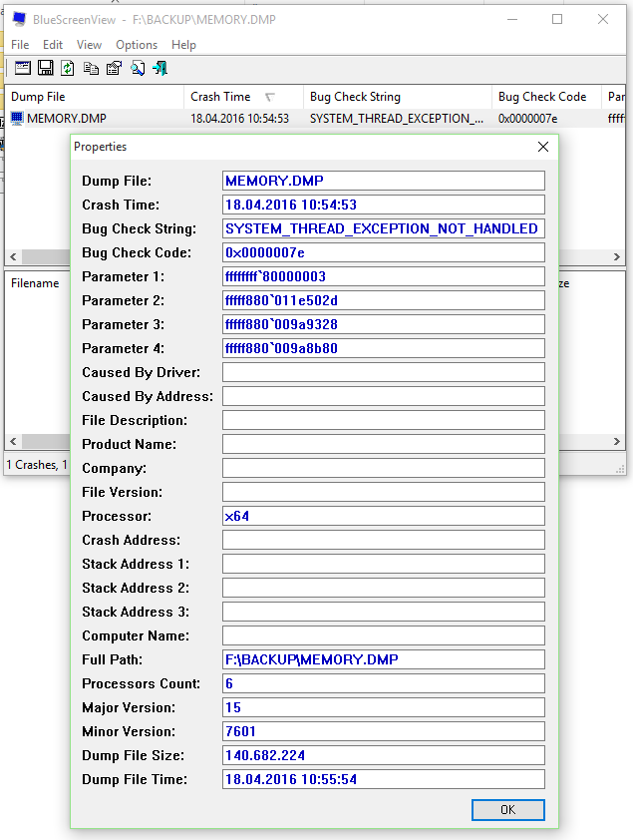Click OK in Properties dialog
The width and height of the screenshot is (633, 840).
click(507, 809)
